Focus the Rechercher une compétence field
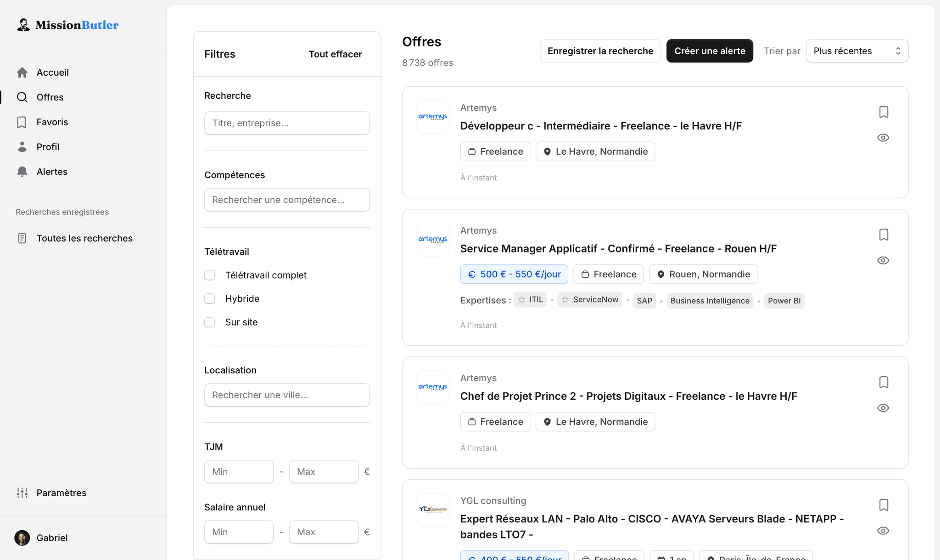This screenshot has width=940, height=560. 287,200
